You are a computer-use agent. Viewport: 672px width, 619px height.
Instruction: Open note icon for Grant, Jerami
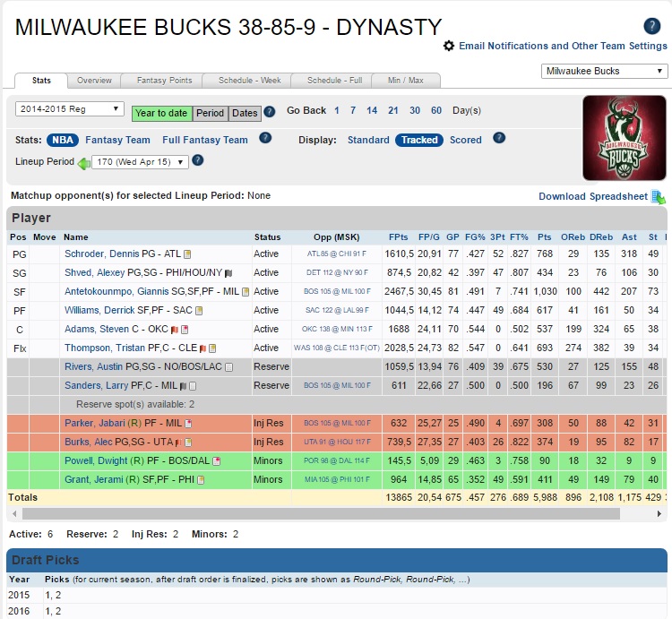(200, 480)
